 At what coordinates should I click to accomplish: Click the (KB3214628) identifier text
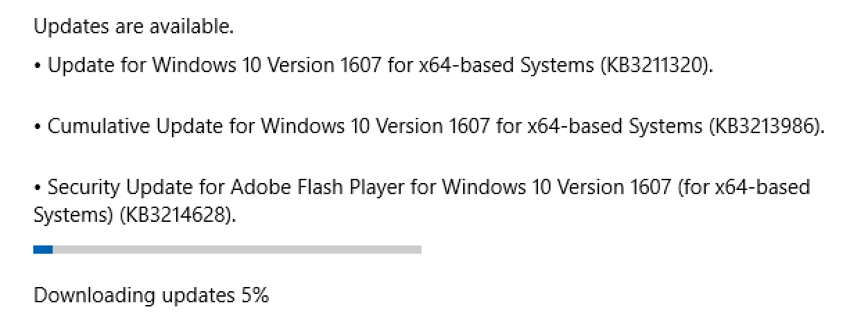[x=178, y=216]
